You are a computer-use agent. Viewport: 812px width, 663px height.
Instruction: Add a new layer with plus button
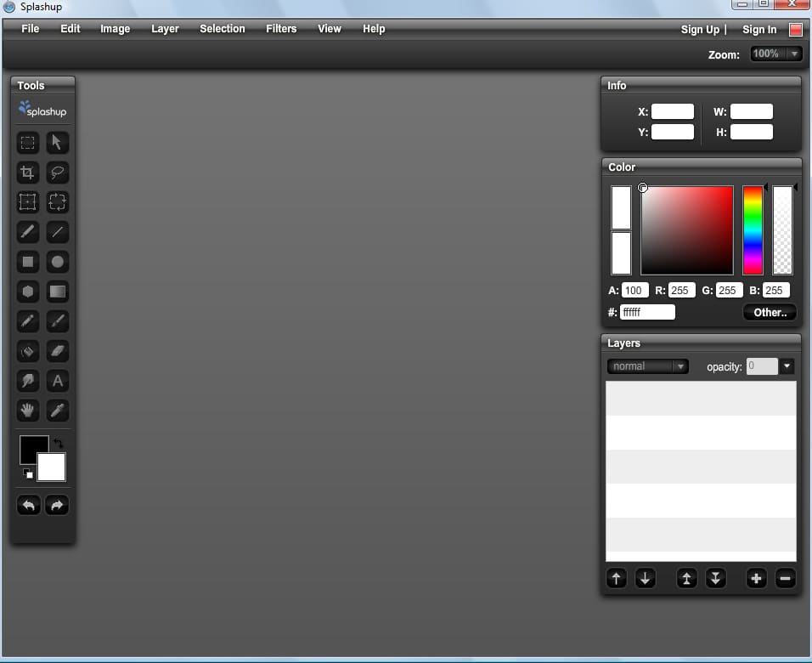(x=756, y=579)
